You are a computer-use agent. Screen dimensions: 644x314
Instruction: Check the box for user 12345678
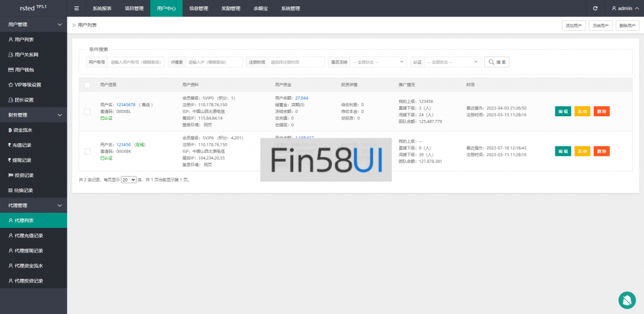[x=87, y=112]
